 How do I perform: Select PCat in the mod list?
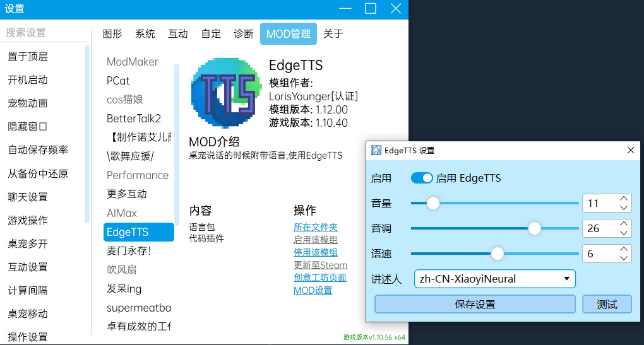[x=139, y=81]
